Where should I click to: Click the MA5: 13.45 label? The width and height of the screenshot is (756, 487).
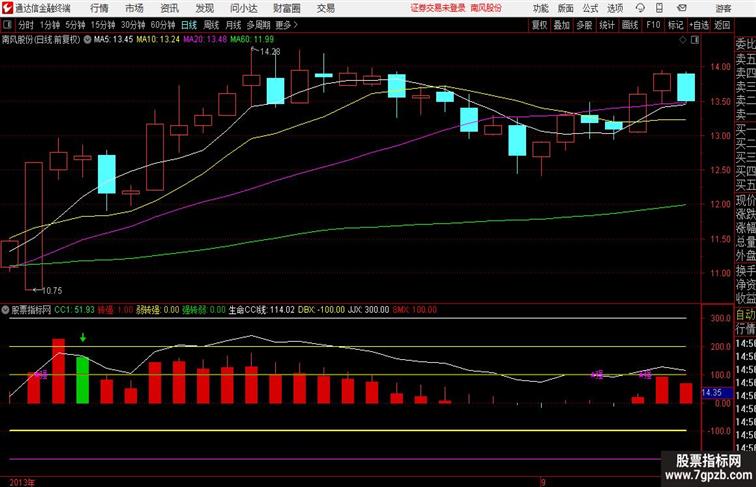click(x=113, y=40)
